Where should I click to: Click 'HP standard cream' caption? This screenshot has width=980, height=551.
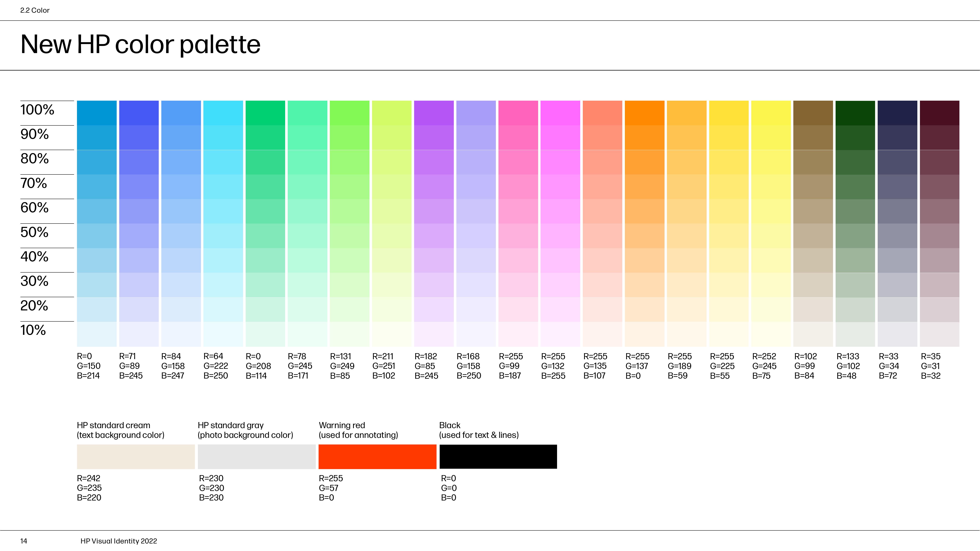point(113,425)
